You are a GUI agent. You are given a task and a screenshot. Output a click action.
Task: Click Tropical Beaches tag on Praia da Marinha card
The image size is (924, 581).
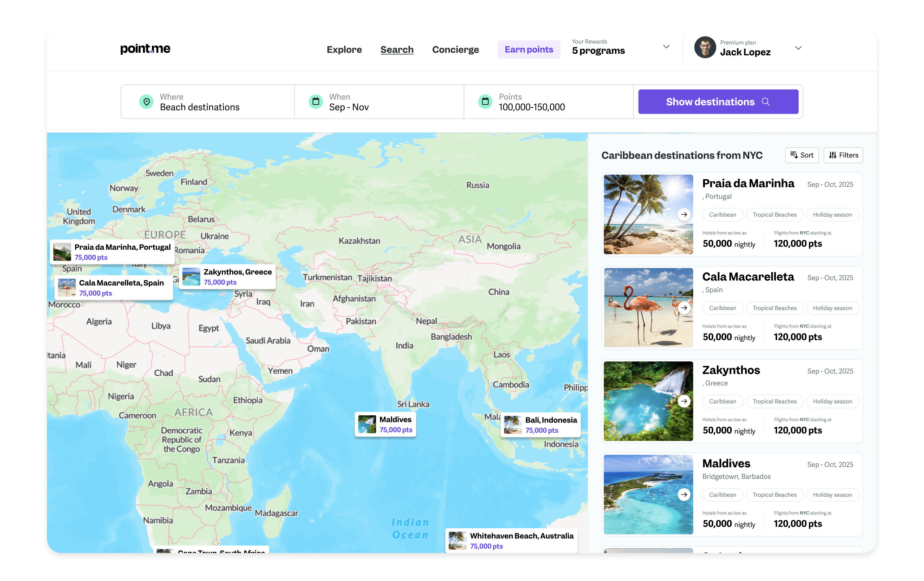[774, 214]
